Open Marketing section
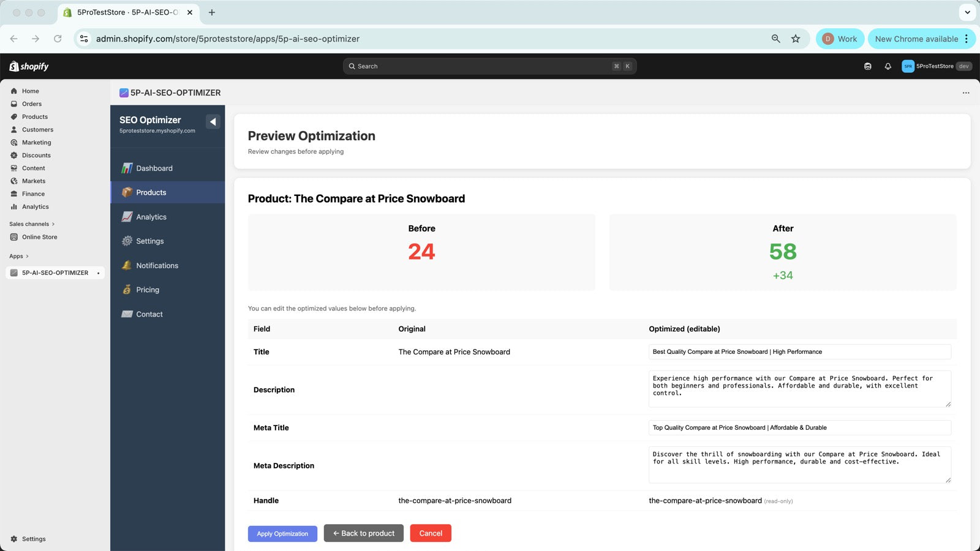This screenshot has width=980, height=551. point(36,143)
